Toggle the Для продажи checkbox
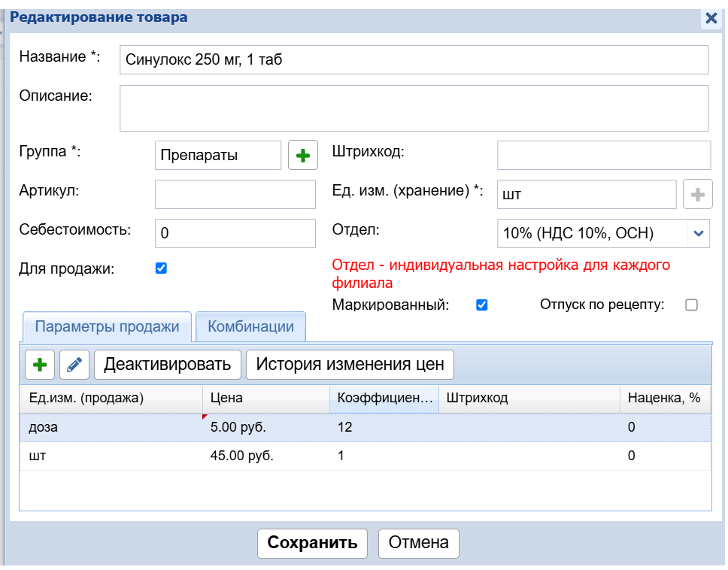 point(161,268)
